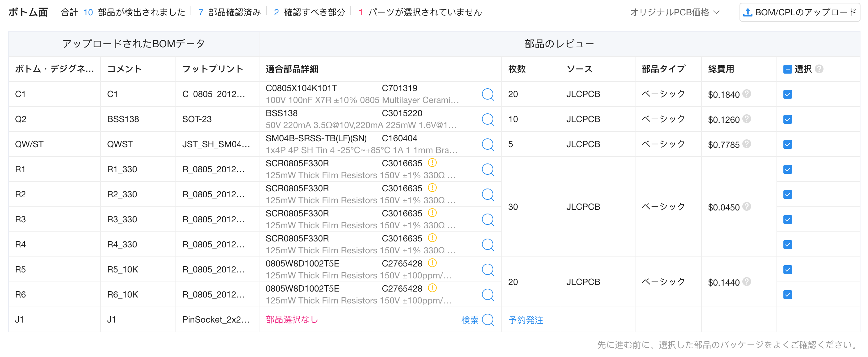Expand the オリジナルPCB価格 dropdown
868x357 pixels.
pyautogui.click(x=675, y=13)
